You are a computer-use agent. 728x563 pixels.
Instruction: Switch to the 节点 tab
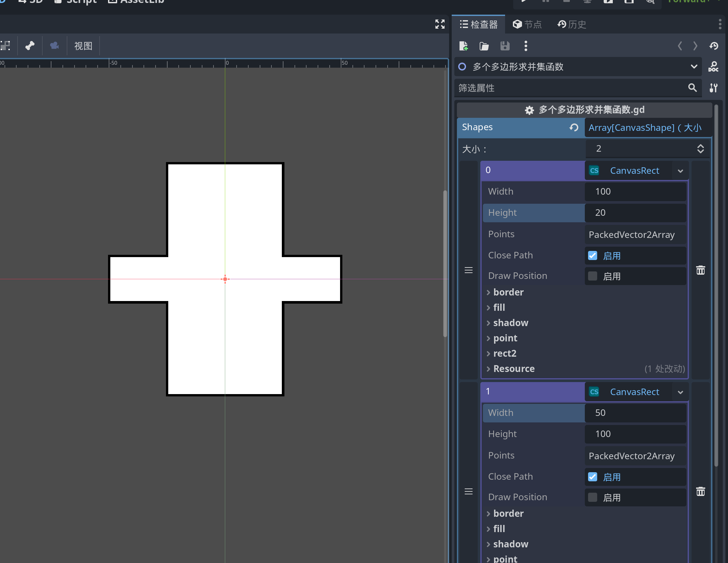(527, 24)
